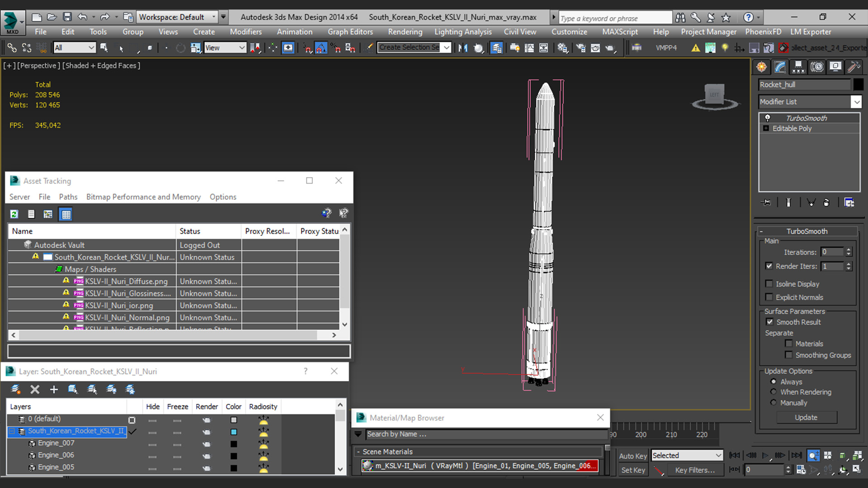868x488 pixels.
Task: Open the Workspace: Default dropdown
Action: pos(177,17)
